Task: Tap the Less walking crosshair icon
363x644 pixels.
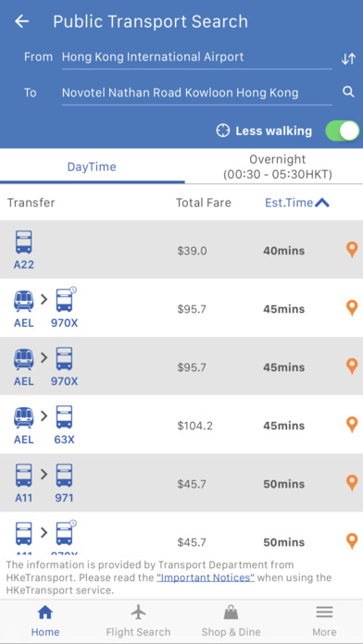Action: pyautogui.click(x=223, y=131)
